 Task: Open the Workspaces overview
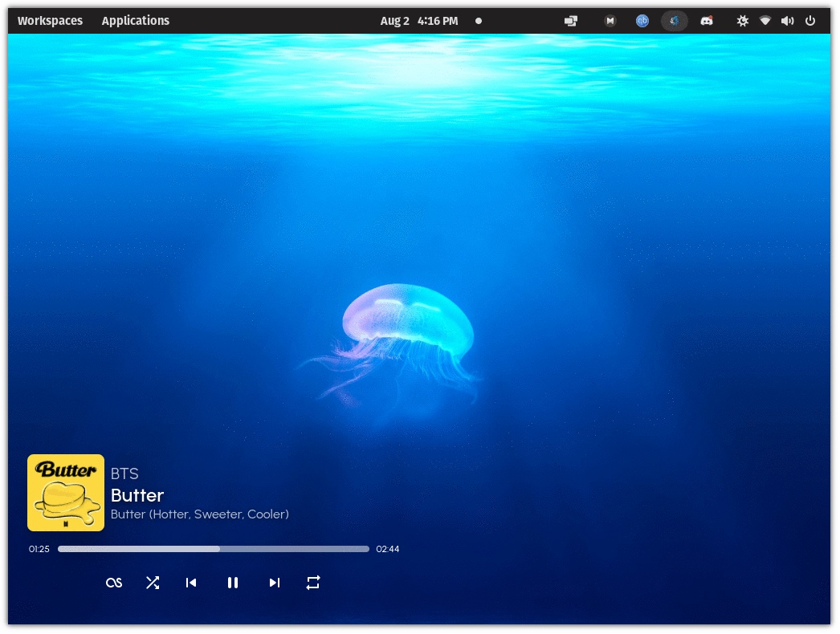(x=50, y=21)
